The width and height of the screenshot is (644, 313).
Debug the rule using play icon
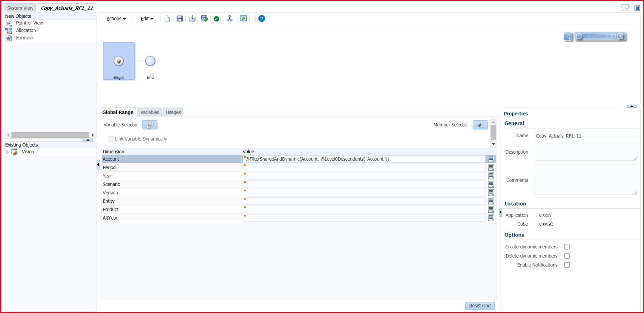[x=243, y=19]
